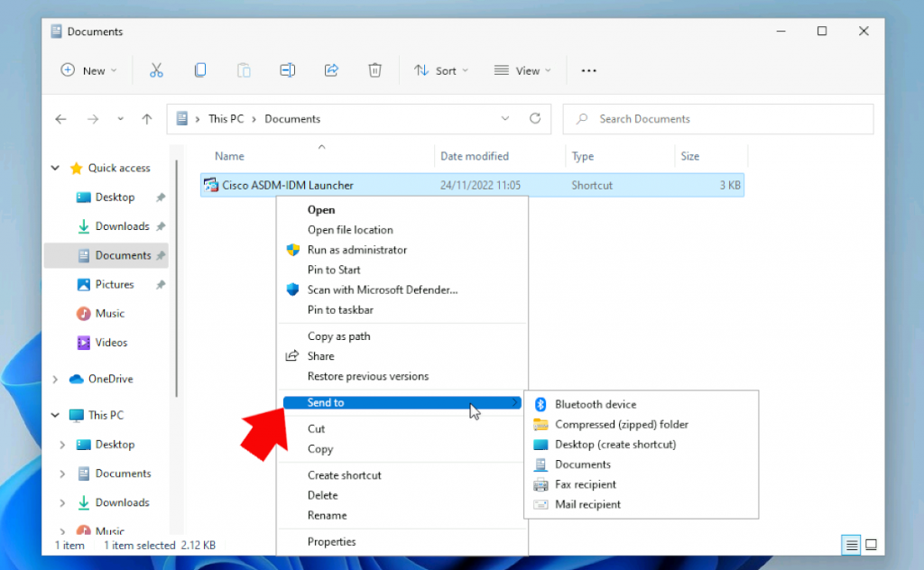Open the See more toolbar menu
Screen dimensions: 924x570
point(588,69)
